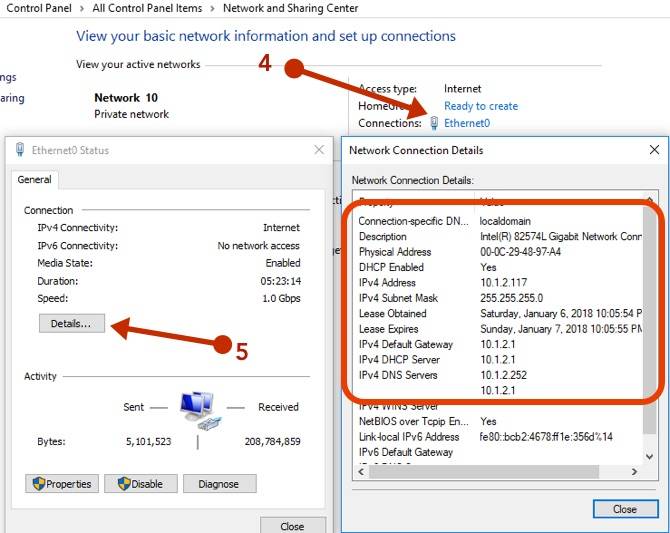Click the Private network label
Viewport: 670px width, 533px height.
point(132,114)
